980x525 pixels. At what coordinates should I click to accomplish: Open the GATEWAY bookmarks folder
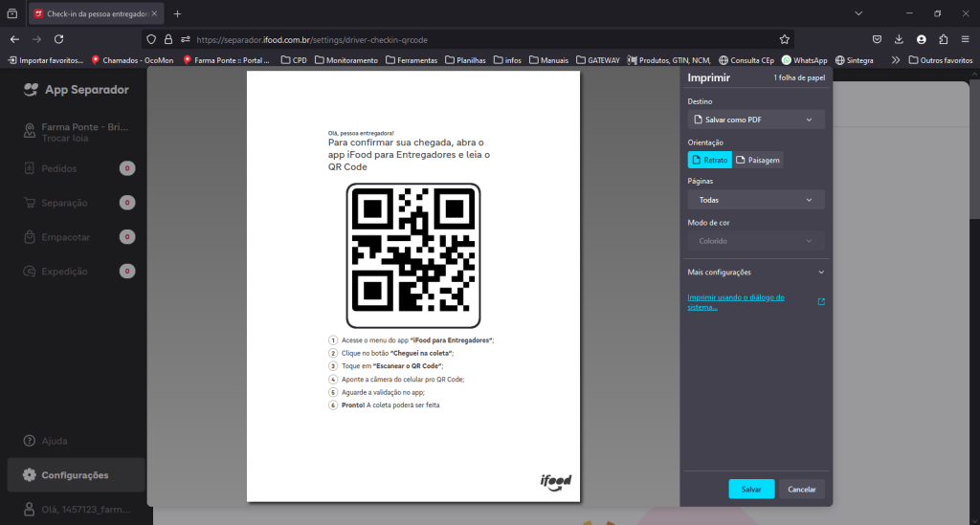click(x=597, y=60)
